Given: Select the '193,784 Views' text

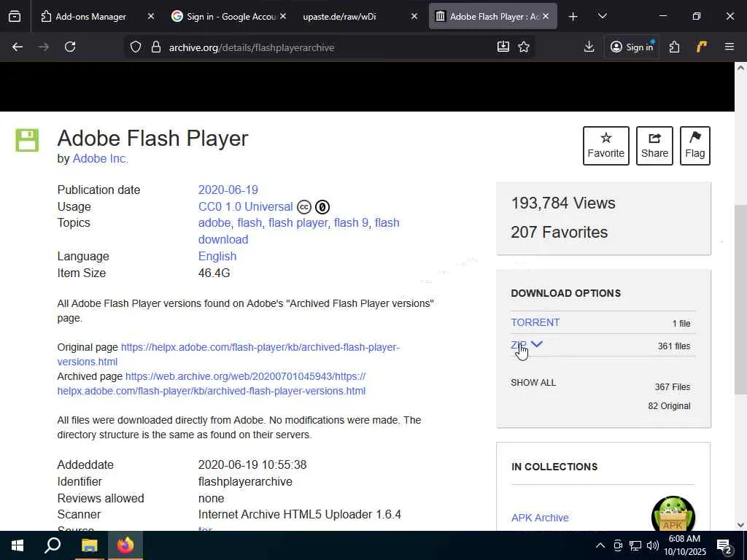Looking at the screenshot, I should click(x=563, y=203).
